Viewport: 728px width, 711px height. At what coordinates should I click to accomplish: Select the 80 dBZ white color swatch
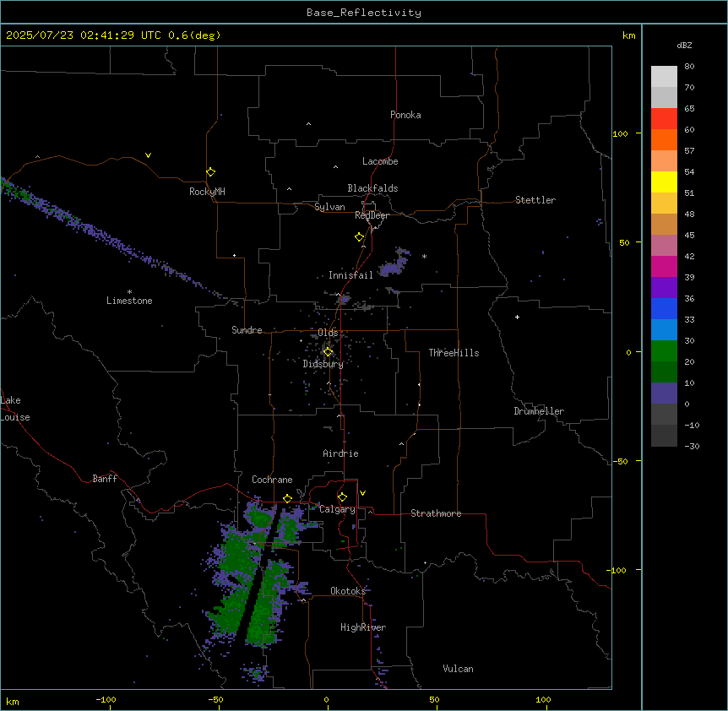click(664, 76)
